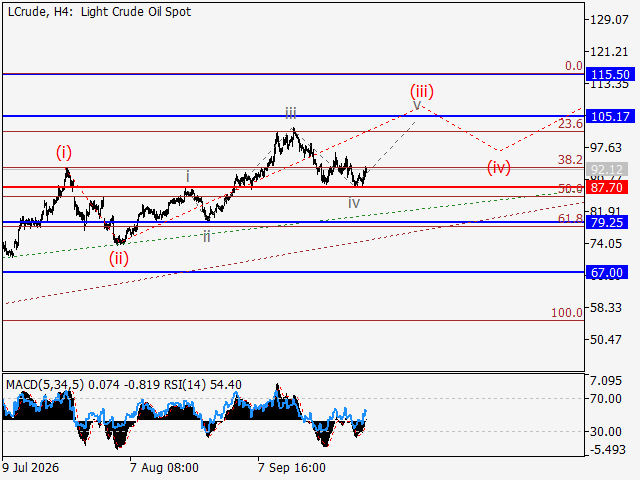Click the gray subwave label iv
This screenshot has height=480, width=640.
pos(354,203)
